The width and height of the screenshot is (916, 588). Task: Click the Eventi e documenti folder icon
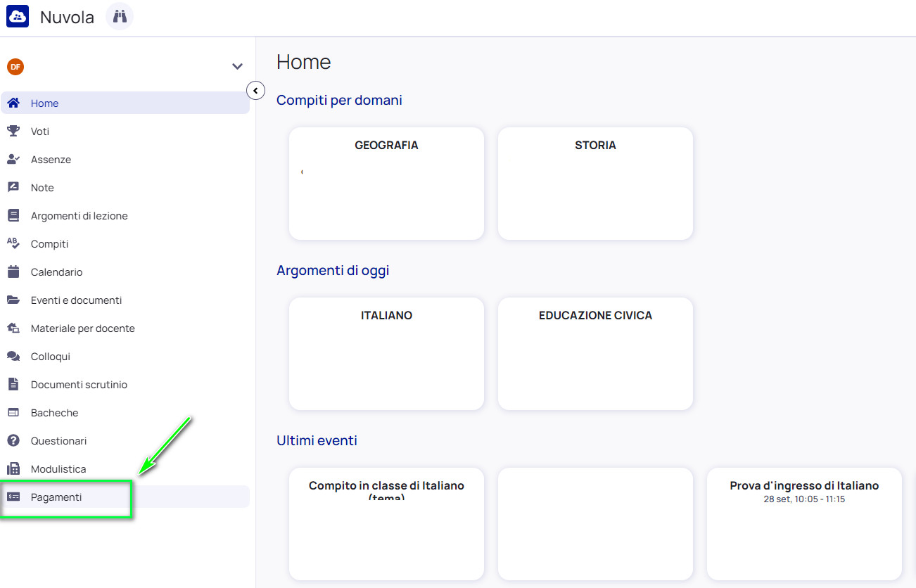pos(13,300)
